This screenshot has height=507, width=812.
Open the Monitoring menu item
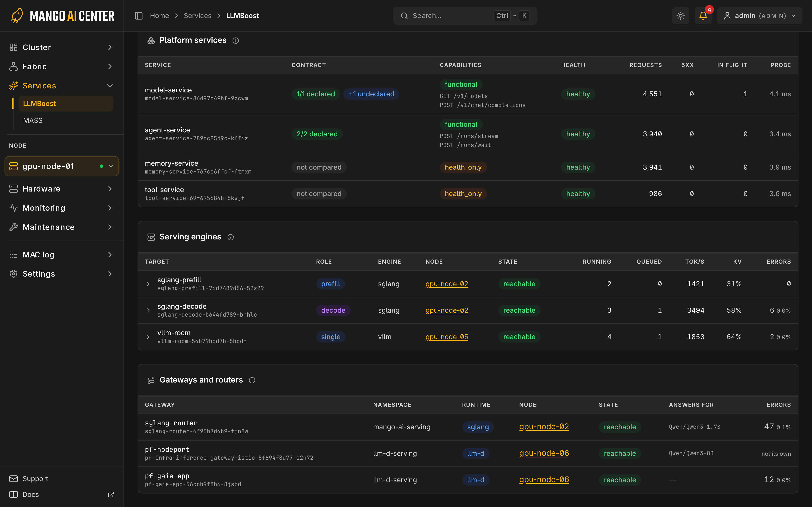coord(61,208)
